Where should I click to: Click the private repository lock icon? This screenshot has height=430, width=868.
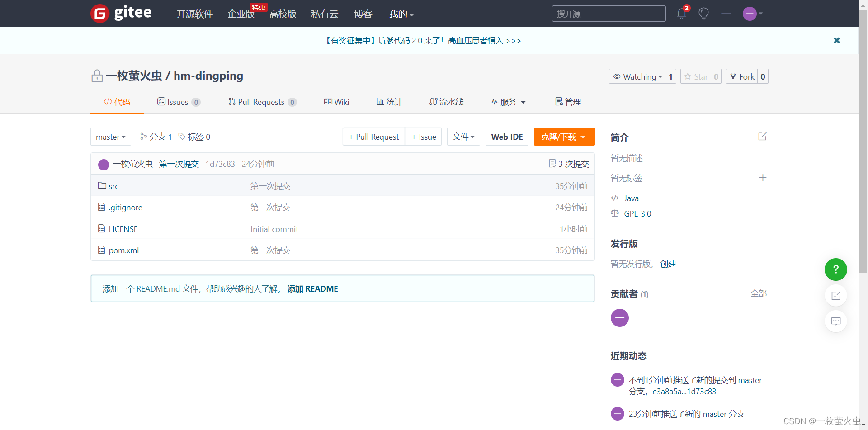97,76
